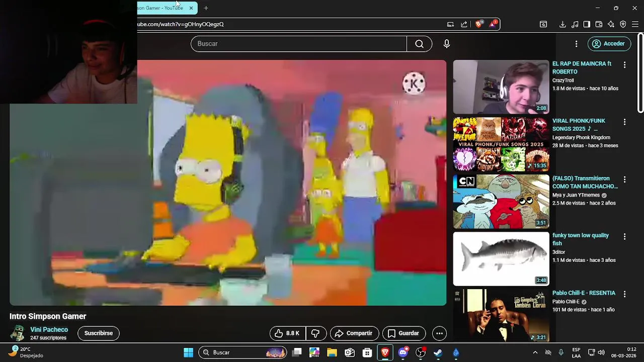
Task: Click the Windows taskbar Buscar search box
Action: pos(243,352)
